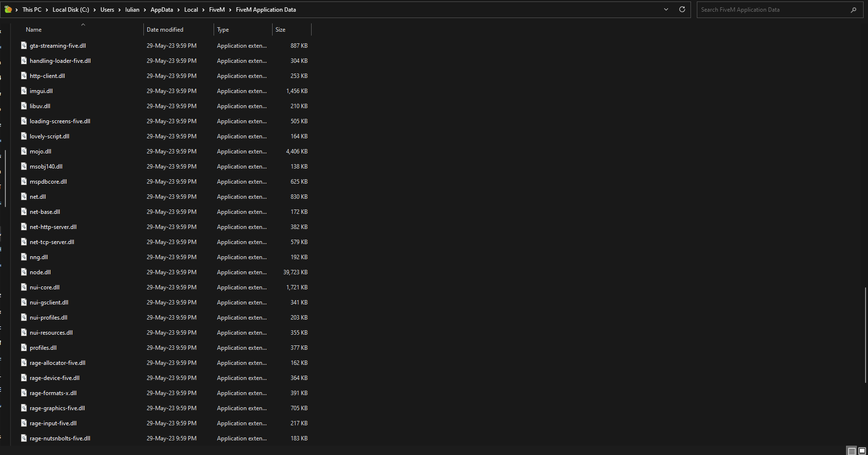Select the mojo.dll file icon
The width and height of the screenshot is (868, 455).
coord(24,151)
